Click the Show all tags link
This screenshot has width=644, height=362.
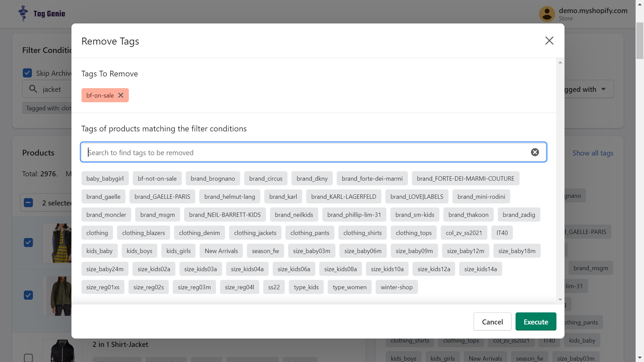pos(593,153)
